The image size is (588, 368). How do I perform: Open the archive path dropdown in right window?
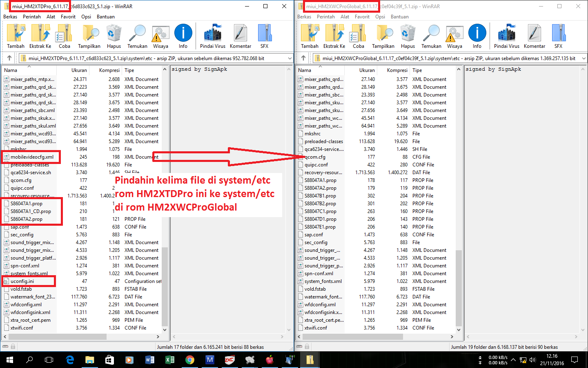click(583, 58)
